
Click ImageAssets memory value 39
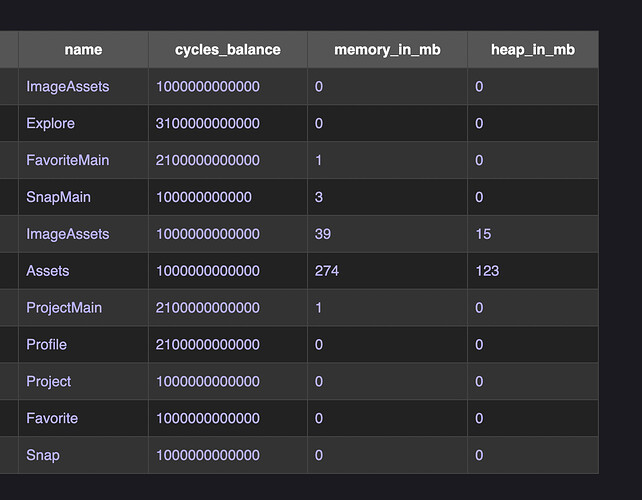coord(323,234)
